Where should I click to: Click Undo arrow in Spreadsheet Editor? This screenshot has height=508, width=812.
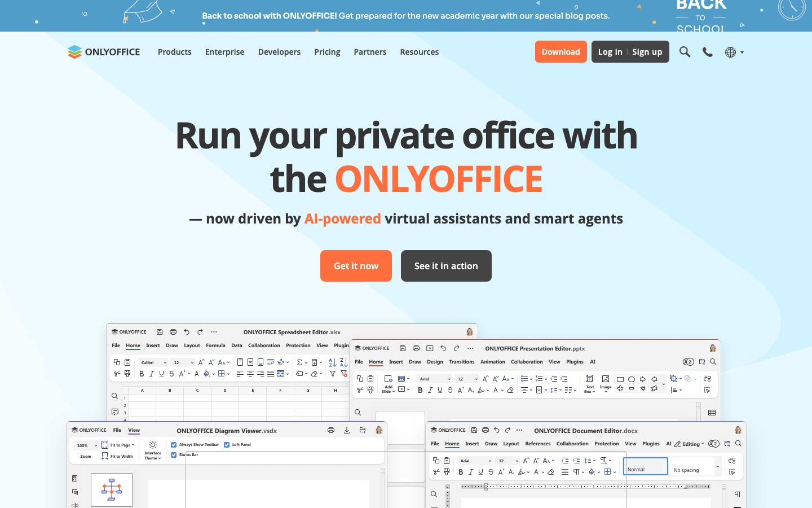click(x=187, y=332)
